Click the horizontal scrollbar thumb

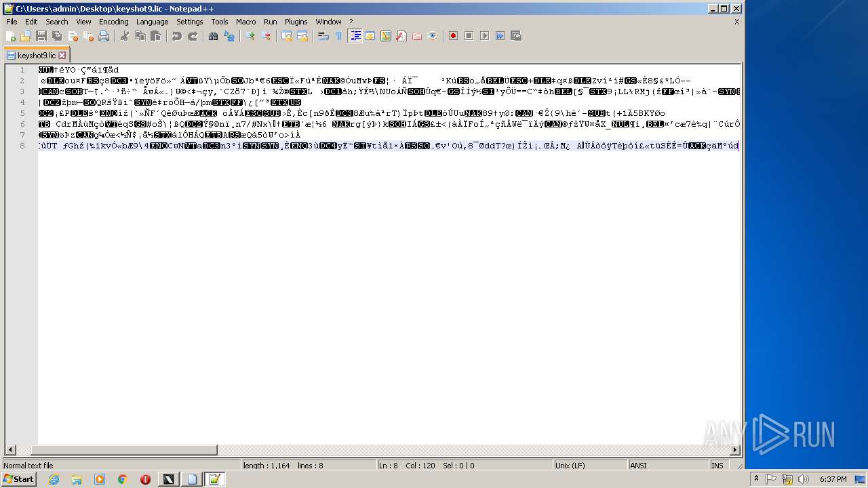[124, 450]
